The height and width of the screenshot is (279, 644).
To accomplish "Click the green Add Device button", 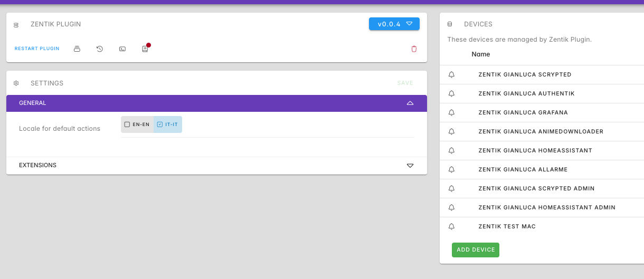I will coord(475,250).
